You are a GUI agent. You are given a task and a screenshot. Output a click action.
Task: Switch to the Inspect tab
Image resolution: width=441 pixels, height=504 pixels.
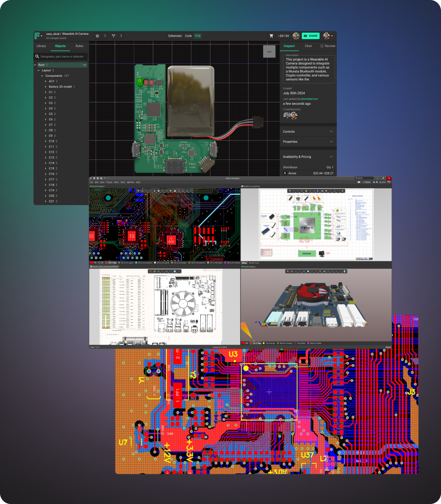(x=289, y=46)
